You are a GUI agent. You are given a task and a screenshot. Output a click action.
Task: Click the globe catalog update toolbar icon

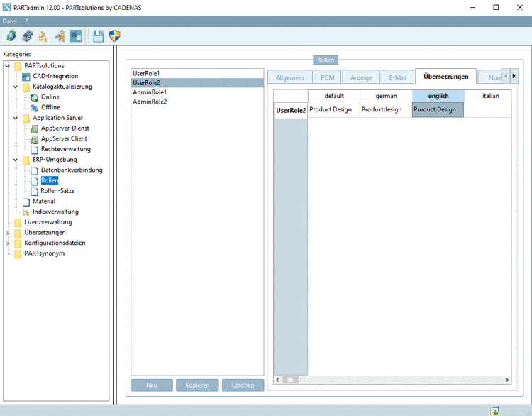tap(11, 35)
